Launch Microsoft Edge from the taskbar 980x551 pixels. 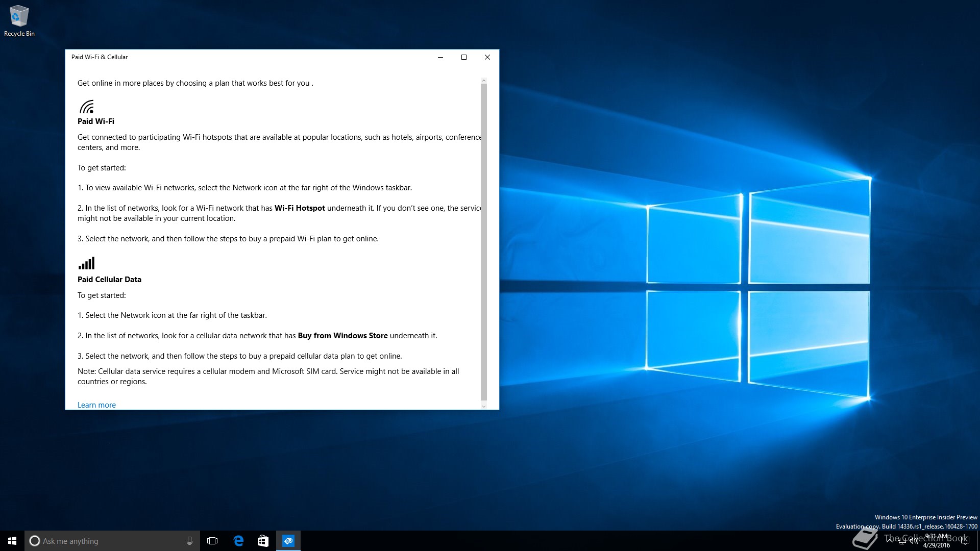click(238, 541)
